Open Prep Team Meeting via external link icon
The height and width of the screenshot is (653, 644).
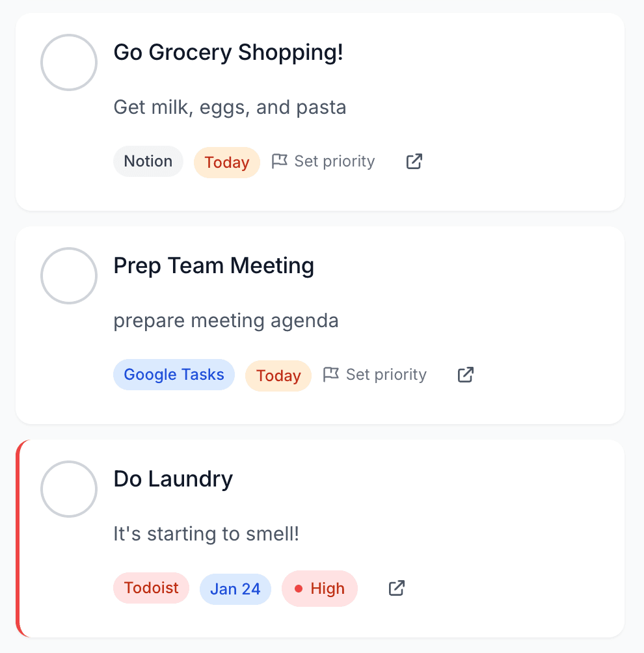tap(465, 375)
